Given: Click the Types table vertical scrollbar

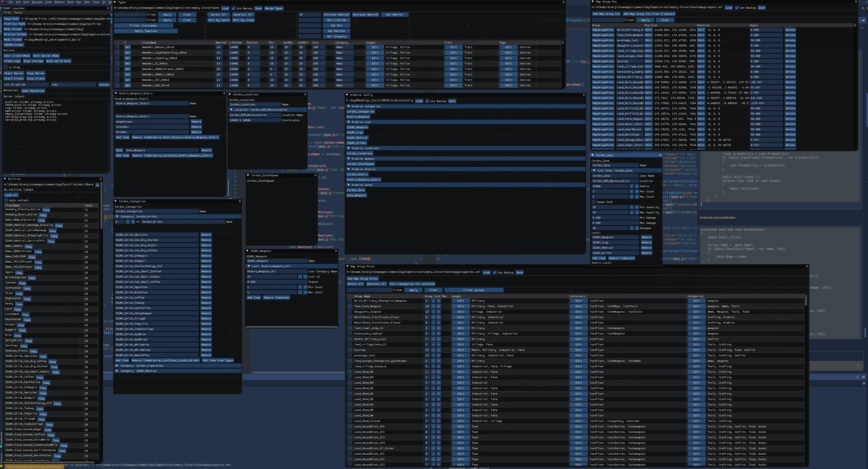Looking at the screenshot, I should click(x=562, y=43).
